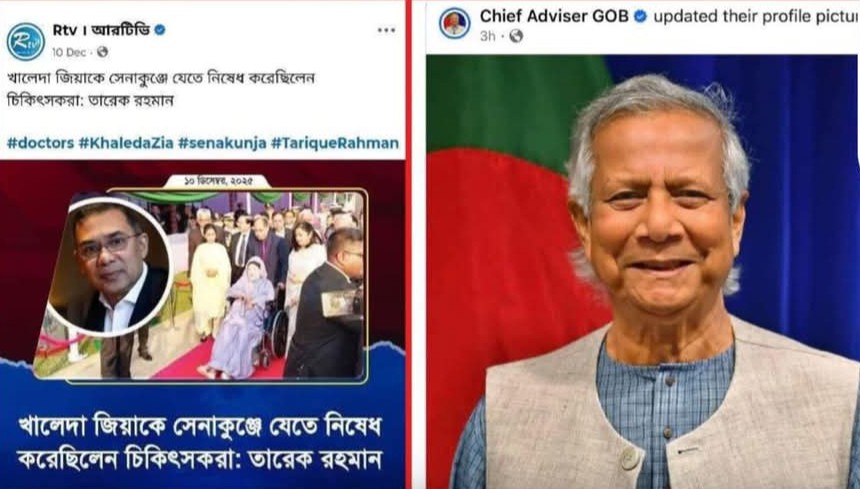Open the Rtv । আরটিভি page name link
This screenshot has width=860, height=489.
pos(101,30)
